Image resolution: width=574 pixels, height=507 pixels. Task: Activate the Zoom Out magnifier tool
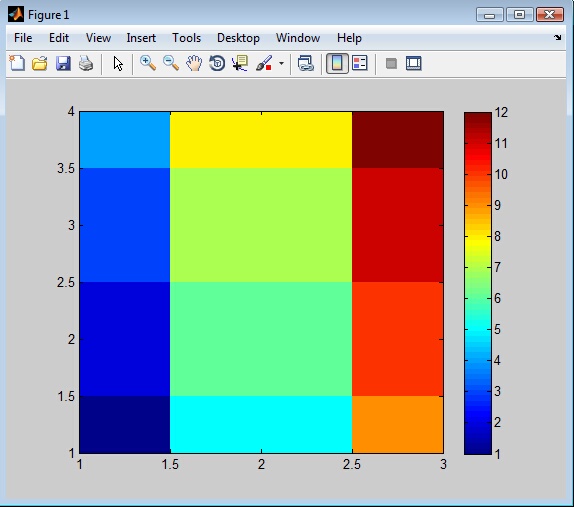tap(171, 63)
